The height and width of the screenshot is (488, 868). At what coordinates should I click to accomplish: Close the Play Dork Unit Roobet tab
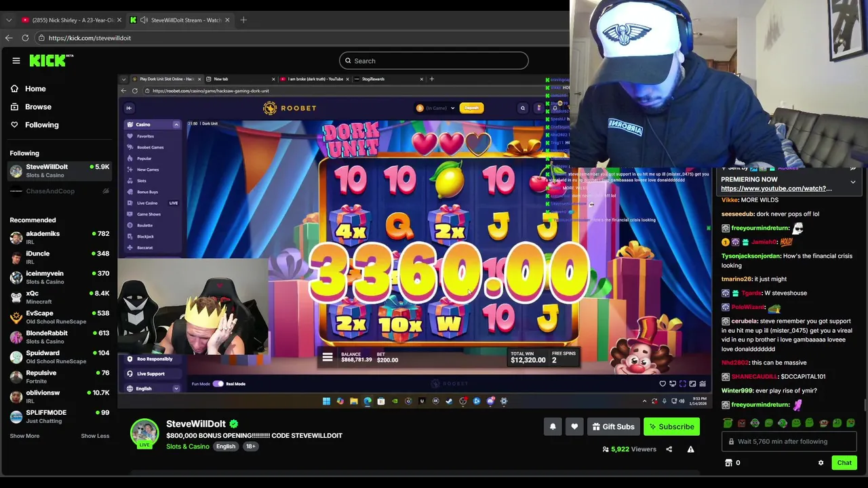click(x=199, y=79)
